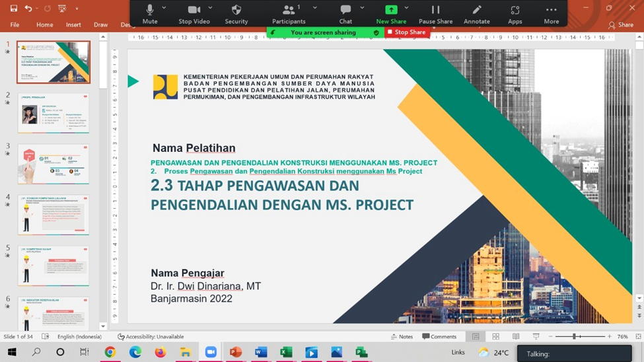
Task: Pause Share in Zoom toolbar
Action: pyautogui.click(x=435, y=14)
